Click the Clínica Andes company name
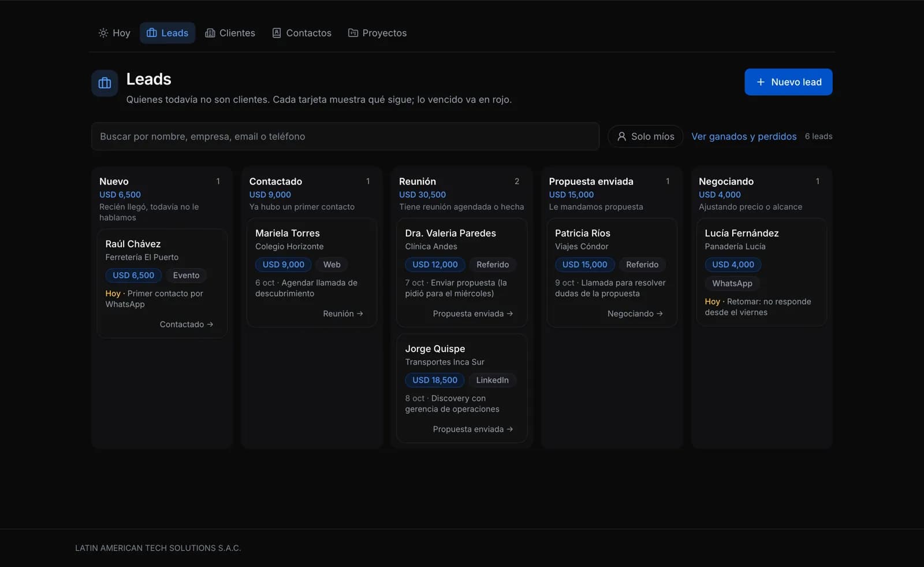 [x=431, y=246]
